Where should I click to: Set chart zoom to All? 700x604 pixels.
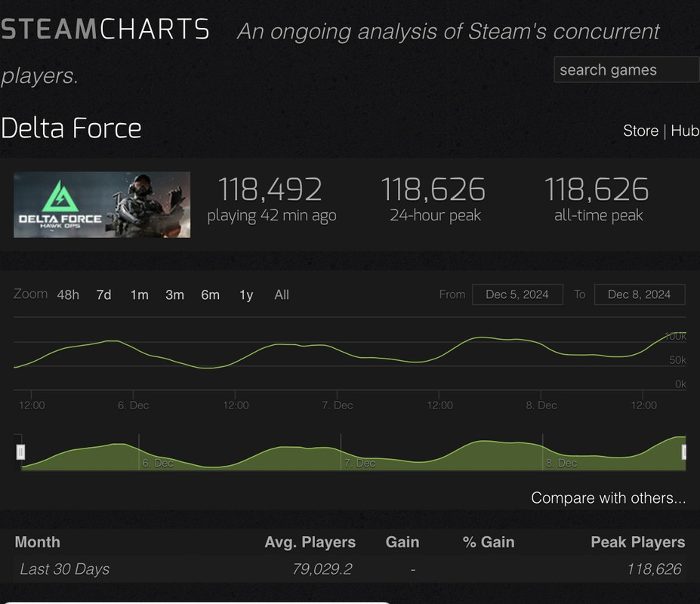point(282,294)
